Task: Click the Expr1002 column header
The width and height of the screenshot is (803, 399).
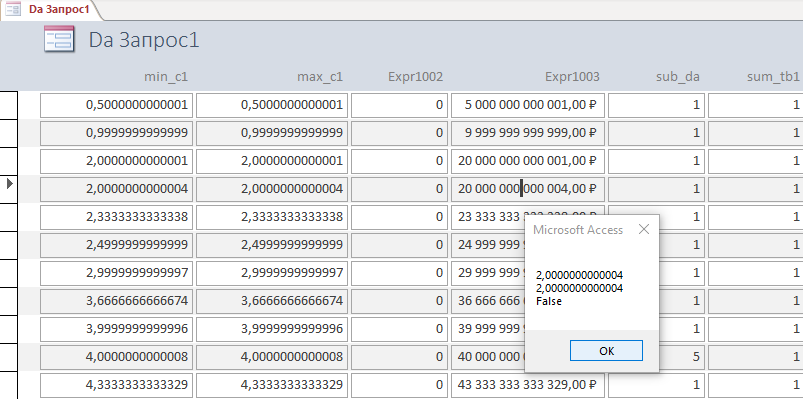Action: coord(415,77)
